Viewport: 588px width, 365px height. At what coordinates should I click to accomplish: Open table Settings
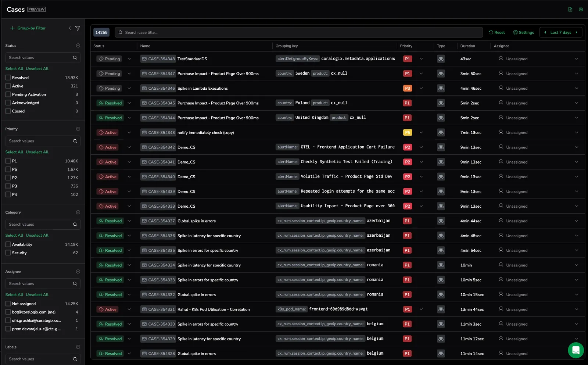click(523, 32)
